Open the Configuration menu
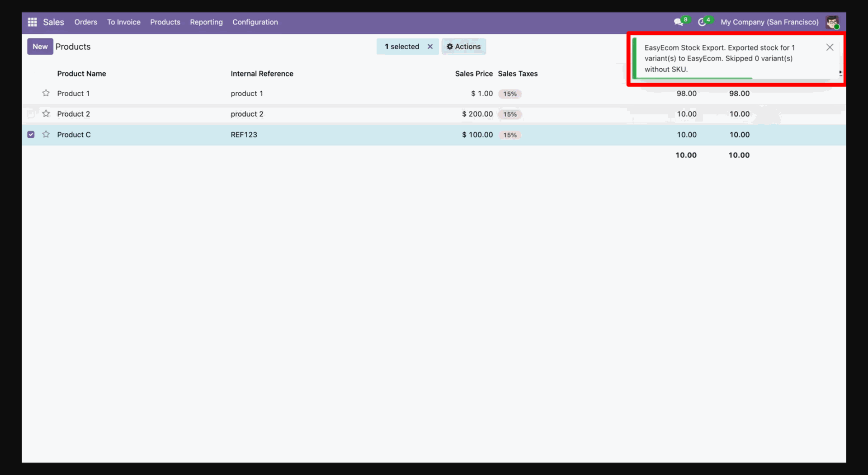868x475 pixels. point(255,22)
